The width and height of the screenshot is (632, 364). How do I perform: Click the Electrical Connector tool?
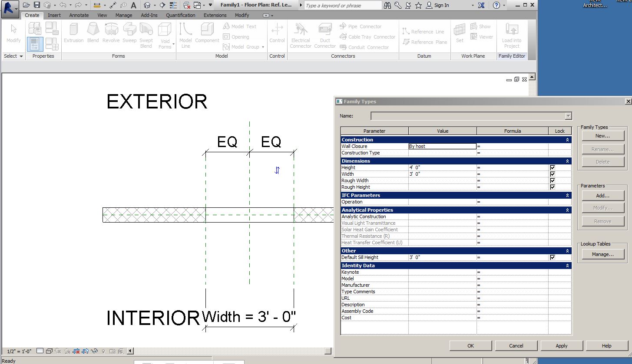pos(301,36)
